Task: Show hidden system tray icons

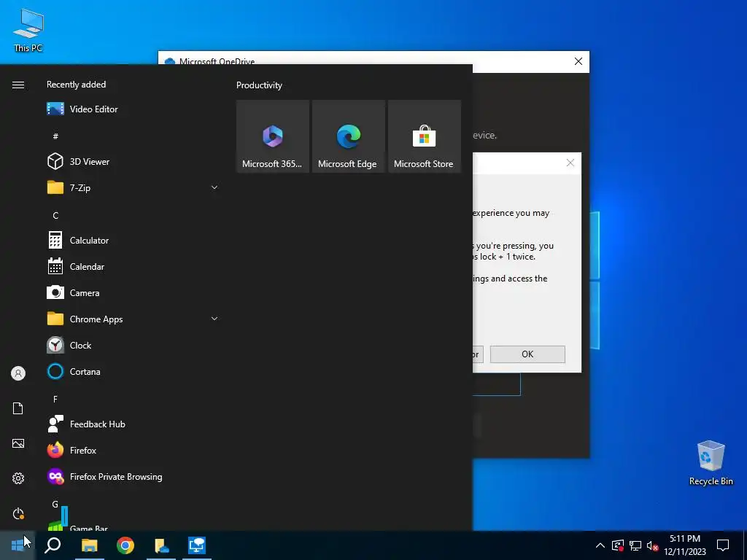Action: (x=600, y=545)
